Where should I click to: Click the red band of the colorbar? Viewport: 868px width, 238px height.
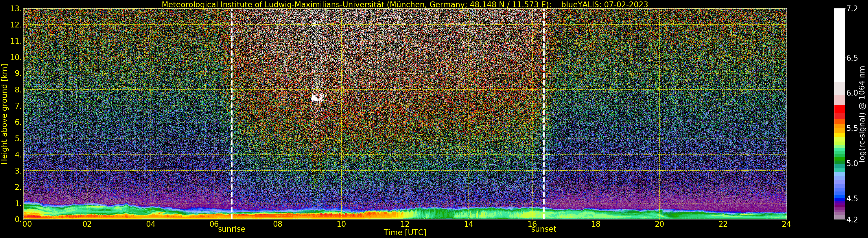(x=839, y=112)
